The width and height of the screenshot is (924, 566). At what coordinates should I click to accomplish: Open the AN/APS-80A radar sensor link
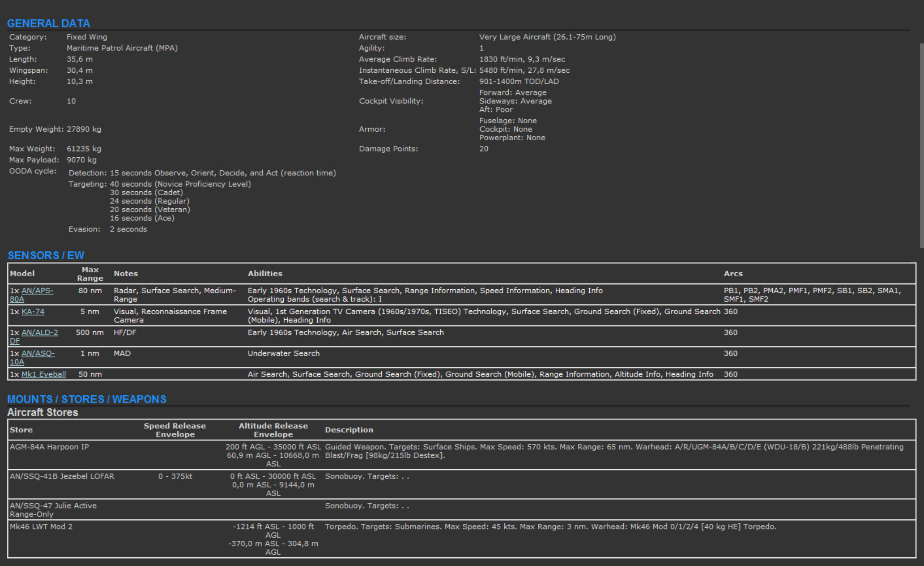37,291
